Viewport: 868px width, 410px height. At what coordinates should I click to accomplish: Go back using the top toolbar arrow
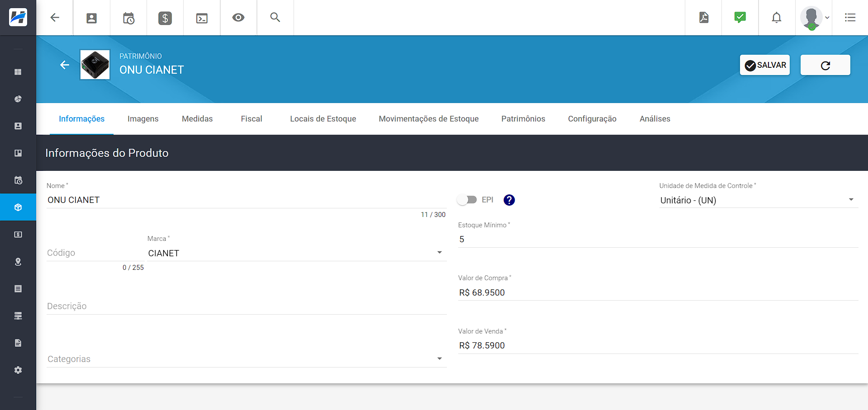[x=55, y=18]
